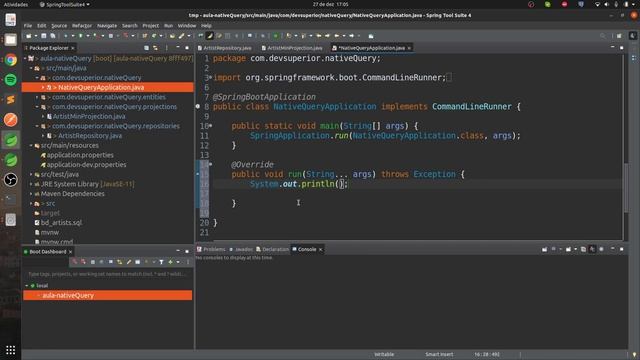Click the pencil icon in Boot Dashboard toolbar
Viewport: 640px width, 360px height.
(129, 262)
